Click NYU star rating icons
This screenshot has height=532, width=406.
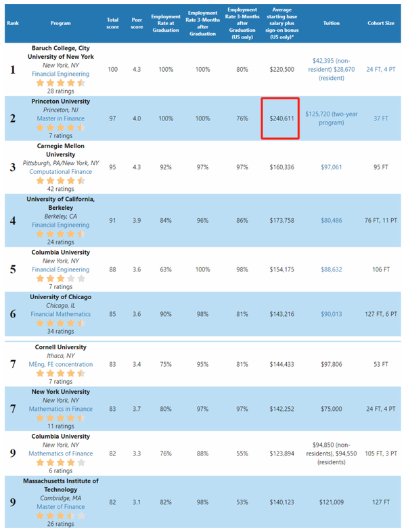click(61, 418)
